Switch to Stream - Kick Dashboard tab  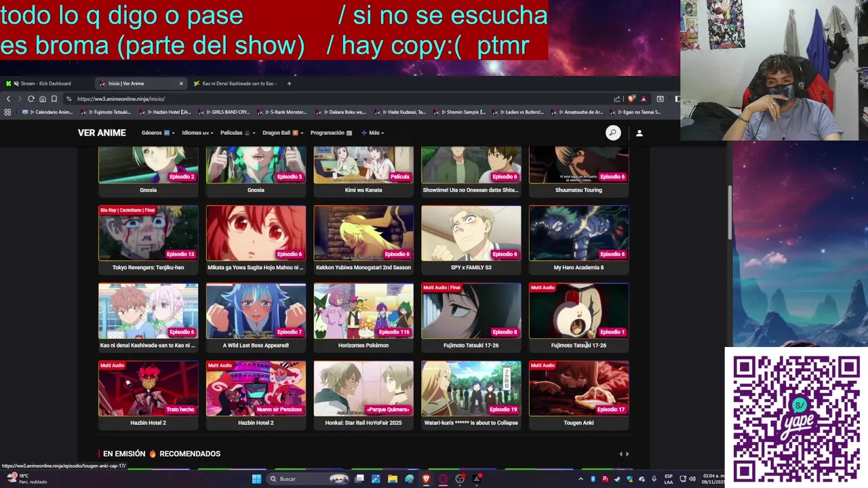pyautogui.click(x=45, y=83)
